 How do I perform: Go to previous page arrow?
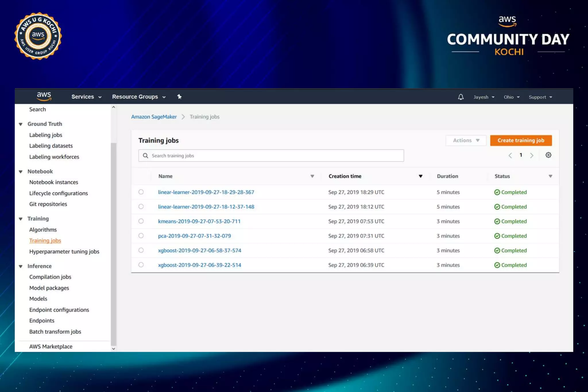tap(510, 155)
